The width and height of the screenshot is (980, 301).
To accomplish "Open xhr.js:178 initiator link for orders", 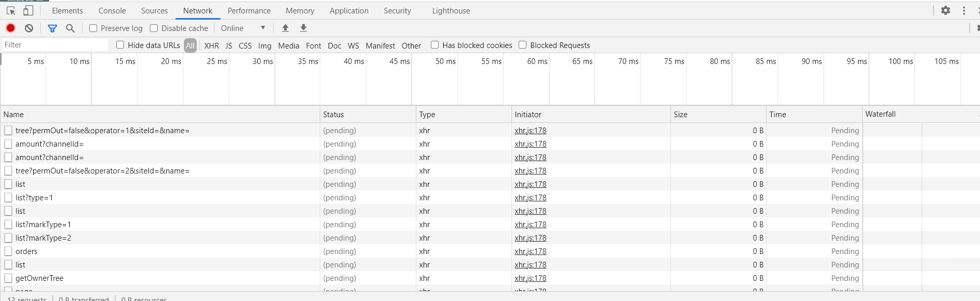I will [530, 251].
